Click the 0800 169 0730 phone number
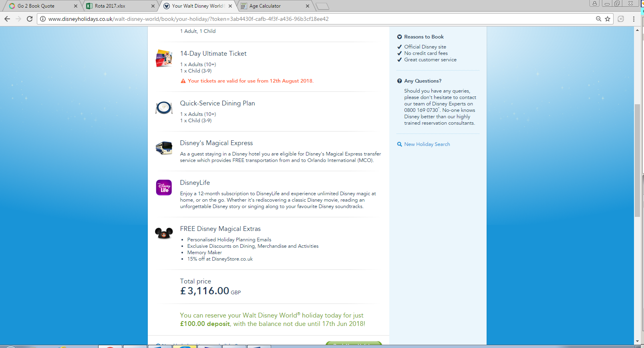The width and height of the screenshot is (644, 348). click(x=421, y=110)
